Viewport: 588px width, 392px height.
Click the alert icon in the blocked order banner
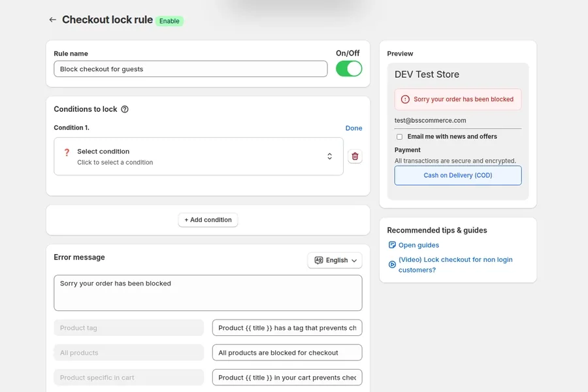click(405, 99)
